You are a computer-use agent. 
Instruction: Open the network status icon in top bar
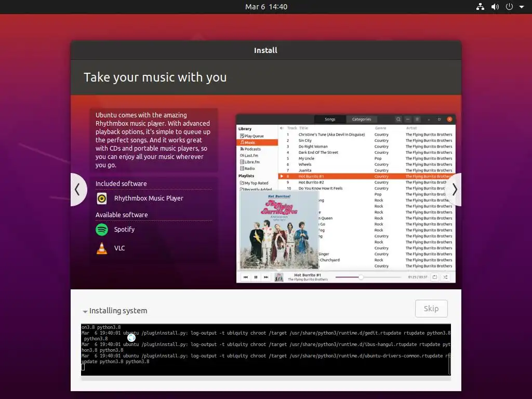(480, 7)
